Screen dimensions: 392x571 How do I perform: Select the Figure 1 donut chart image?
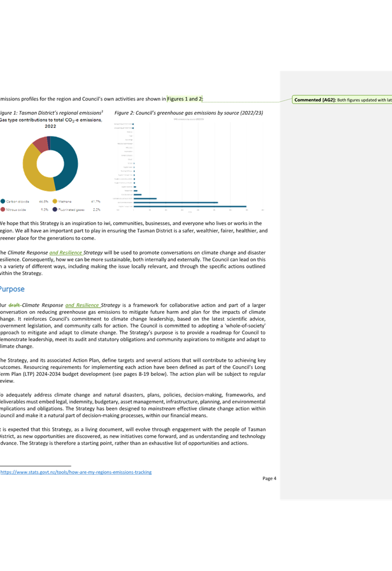click(50, 165)
